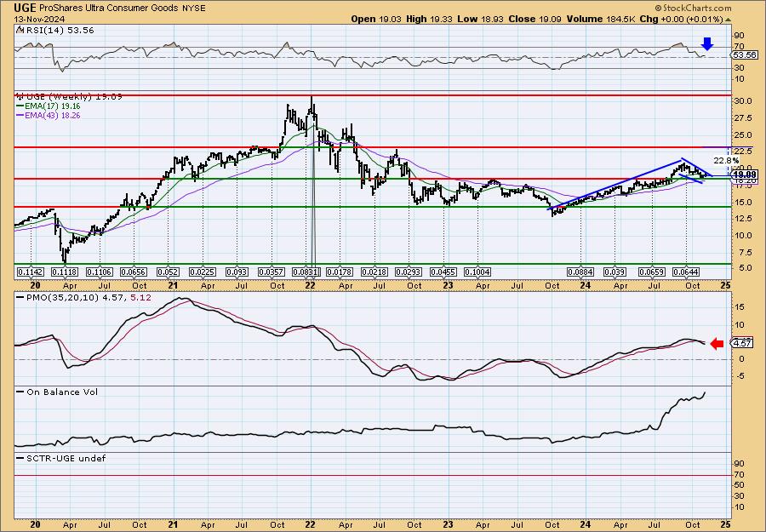Click the 0.093 dividend marker

tap(236, 272)
